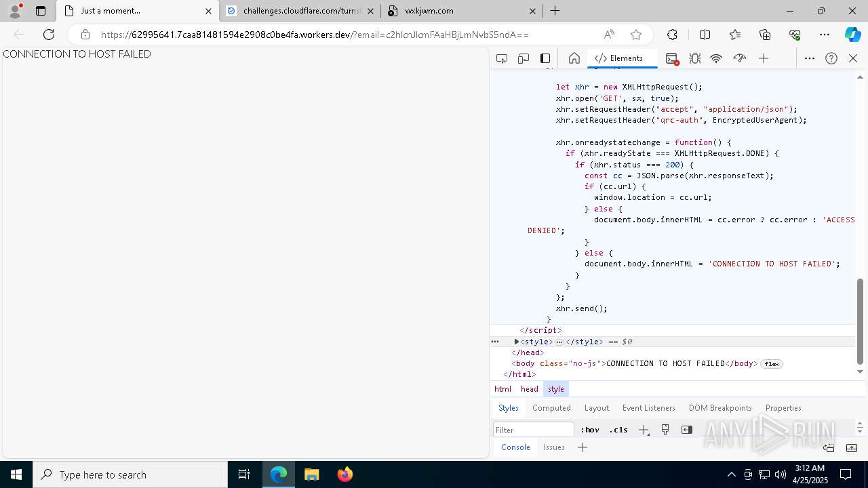
Task: Open the options dots beside style node
Action: coord(495,342)
